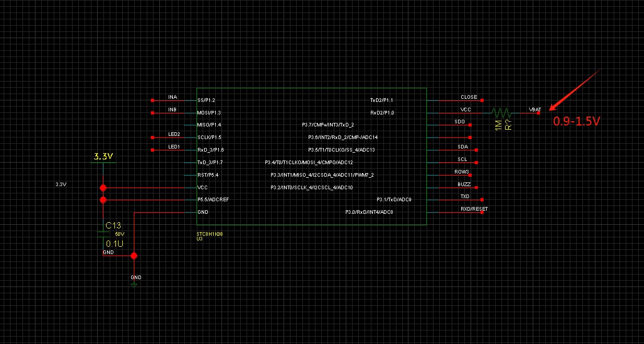The height and width of the screenshot is (344, 644).
Task: Click the red endpoint of CLOSE net
Action: [x=482, y=100]
